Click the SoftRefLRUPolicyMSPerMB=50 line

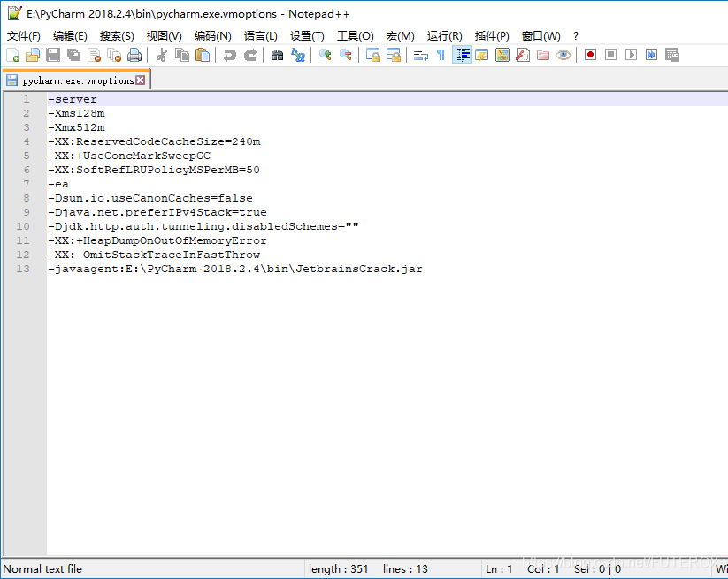(x=154, y=170)
